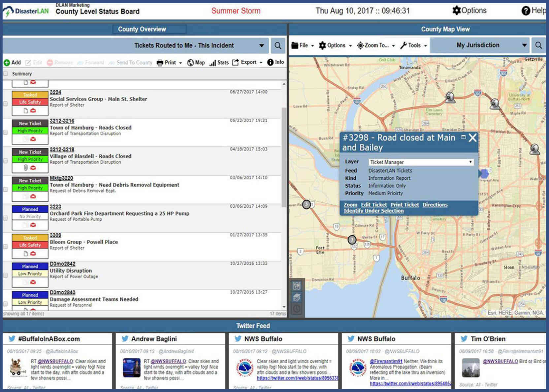
Task: Expand the Tickets Routed to Me dropdown
Action: 261,45
